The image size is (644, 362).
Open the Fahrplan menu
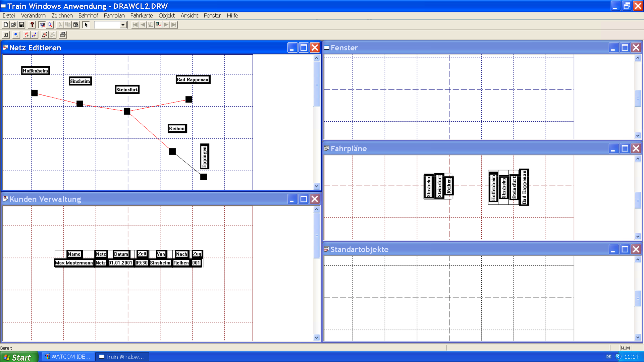114,15
